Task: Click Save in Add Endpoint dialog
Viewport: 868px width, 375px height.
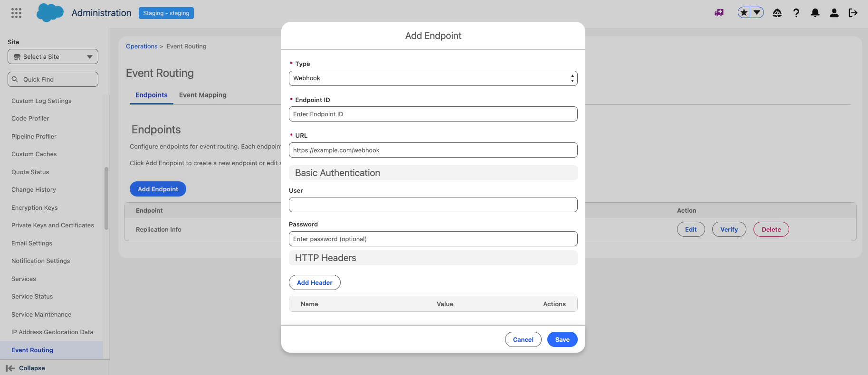Action: [563, 339]
